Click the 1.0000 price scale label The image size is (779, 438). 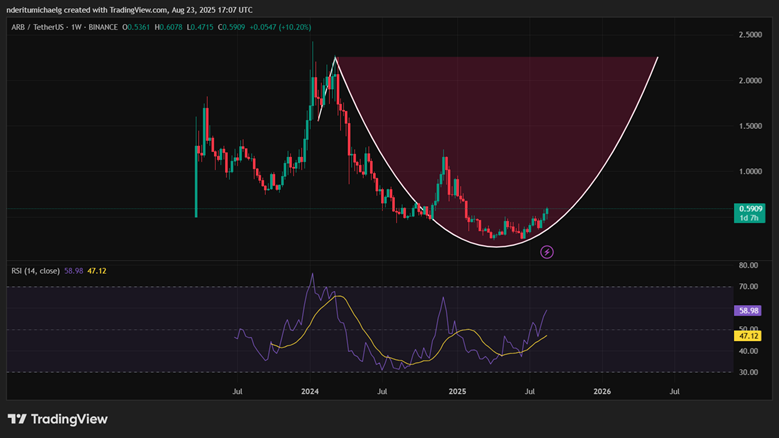point(750,172)
